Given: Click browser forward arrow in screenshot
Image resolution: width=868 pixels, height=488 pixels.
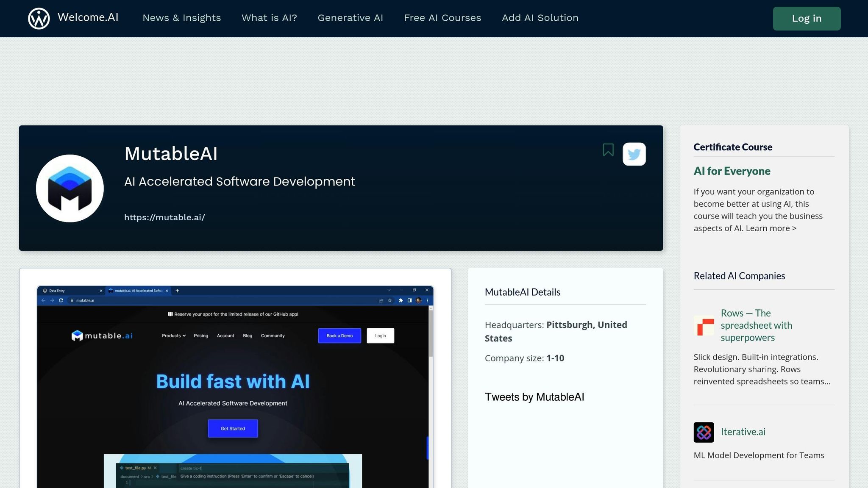Looking at the screenshot, I should (52, 300).
